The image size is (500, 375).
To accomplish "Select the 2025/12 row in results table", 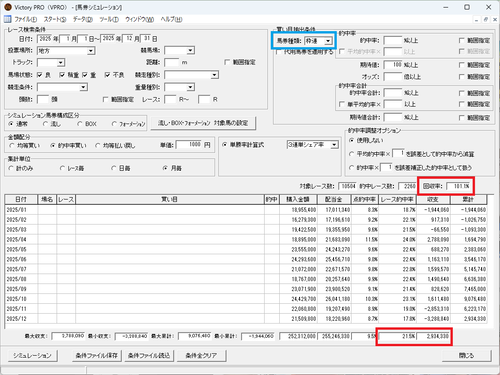I will point(246,319).
